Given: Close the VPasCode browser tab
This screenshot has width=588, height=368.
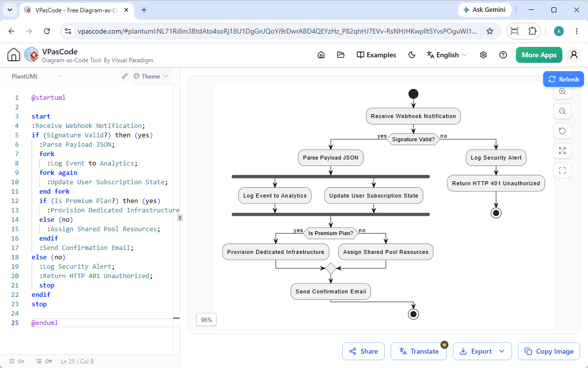Looking at the screenshot, I should coord(126,10).
